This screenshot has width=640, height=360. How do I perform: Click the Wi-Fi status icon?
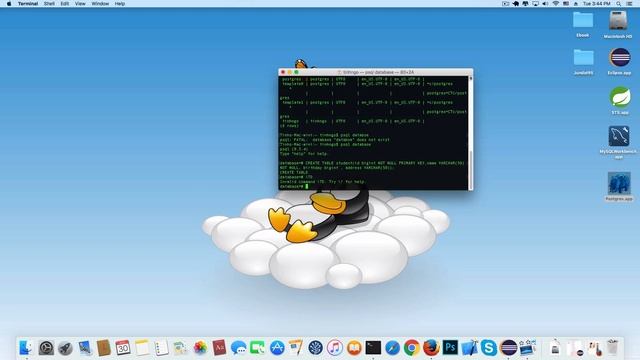[x=556, y=4]
